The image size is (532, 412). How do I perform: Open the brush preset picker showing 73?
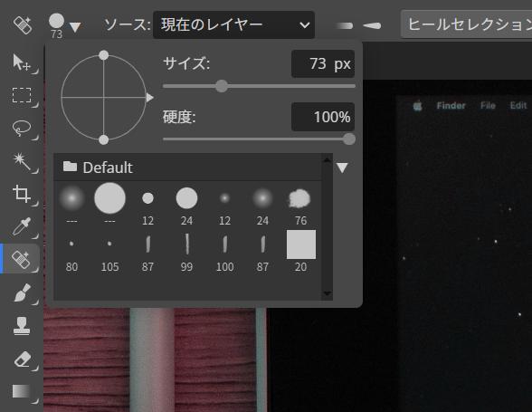(64, 25)
